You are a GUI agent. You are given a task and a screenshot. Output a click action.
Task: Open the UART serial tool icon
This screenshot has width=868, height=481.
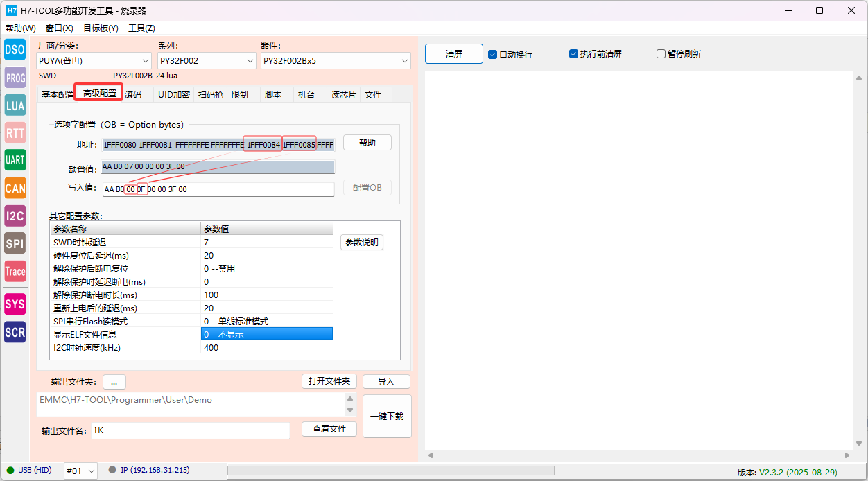point(15,160)
